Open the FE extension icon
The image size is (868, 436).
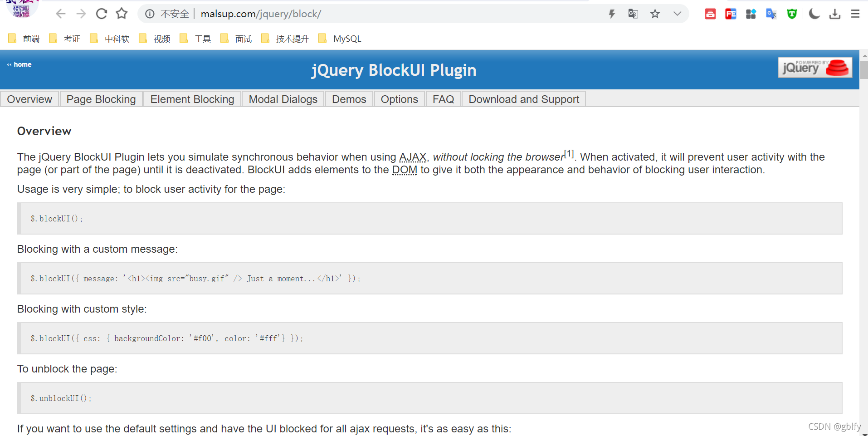(x=731, y=14)
